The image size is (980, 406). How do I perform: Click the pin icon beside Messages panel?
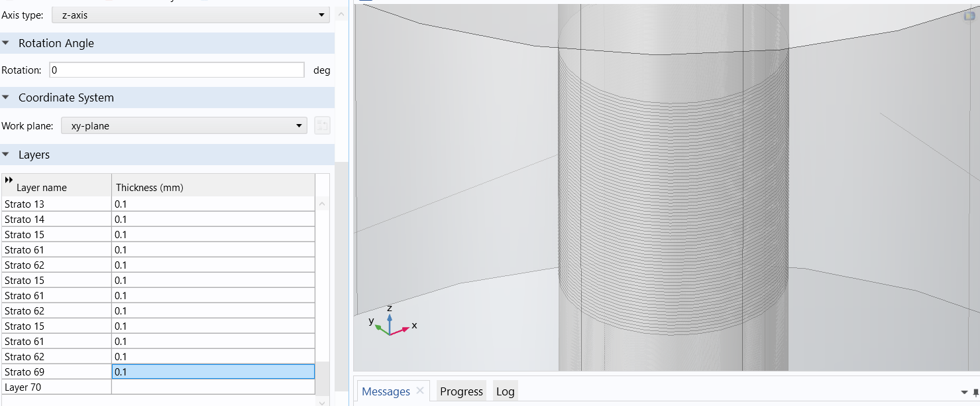(975, 393)
